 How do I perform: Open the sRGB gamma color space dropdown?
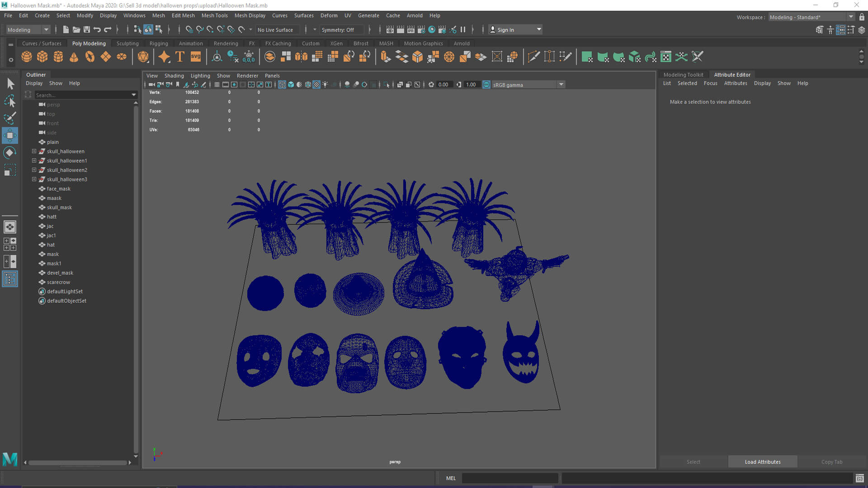pyautogui.click(x=528, y=84)
